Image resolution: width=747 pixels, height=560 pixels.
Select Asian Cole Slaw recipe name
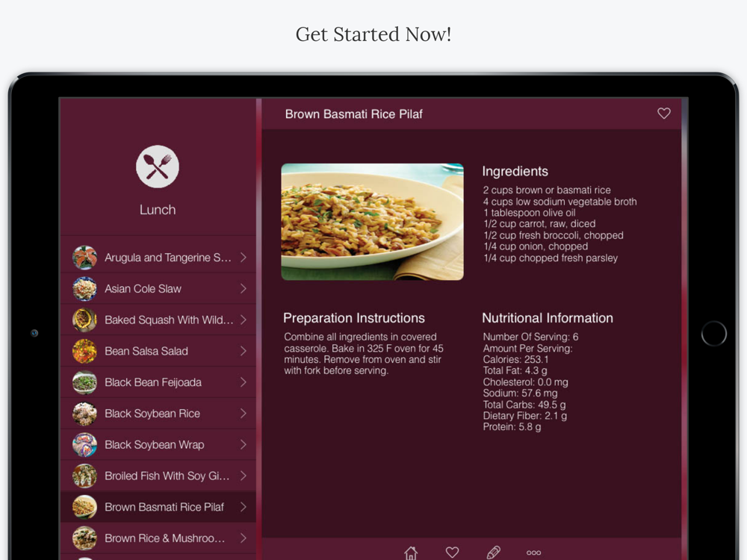point(143,288)
